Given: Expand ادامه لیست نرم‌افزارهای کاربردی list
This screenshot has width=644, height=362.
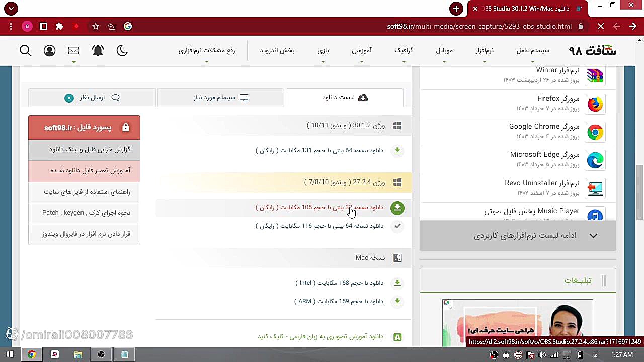Looking at the screenshot, I should (518, 236).
